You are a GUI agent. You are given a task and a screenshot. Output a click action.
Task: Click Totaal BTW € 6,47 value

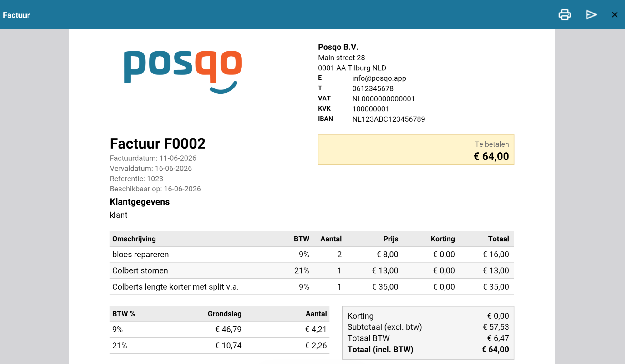[x=498, y=338]
